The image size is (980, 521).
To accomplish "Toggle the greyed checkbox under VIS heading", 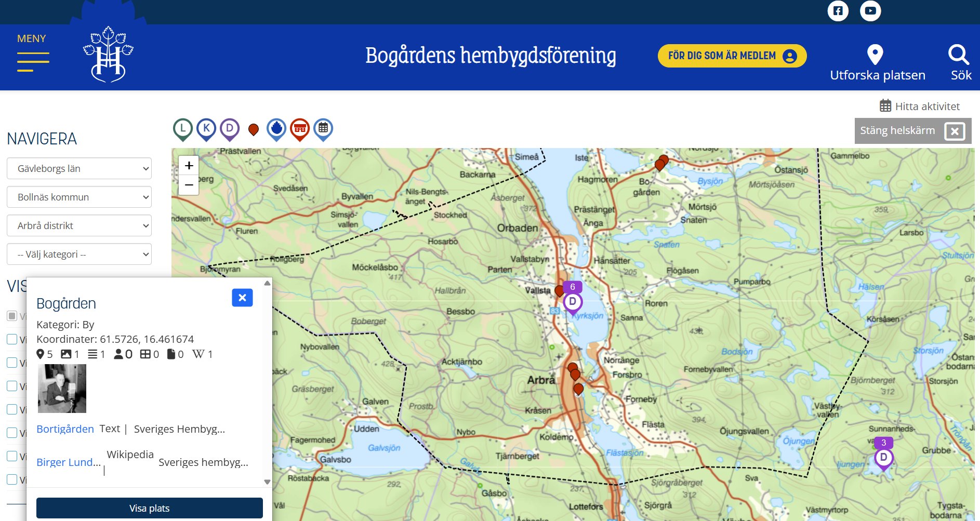I will click(x=12, y=316).
